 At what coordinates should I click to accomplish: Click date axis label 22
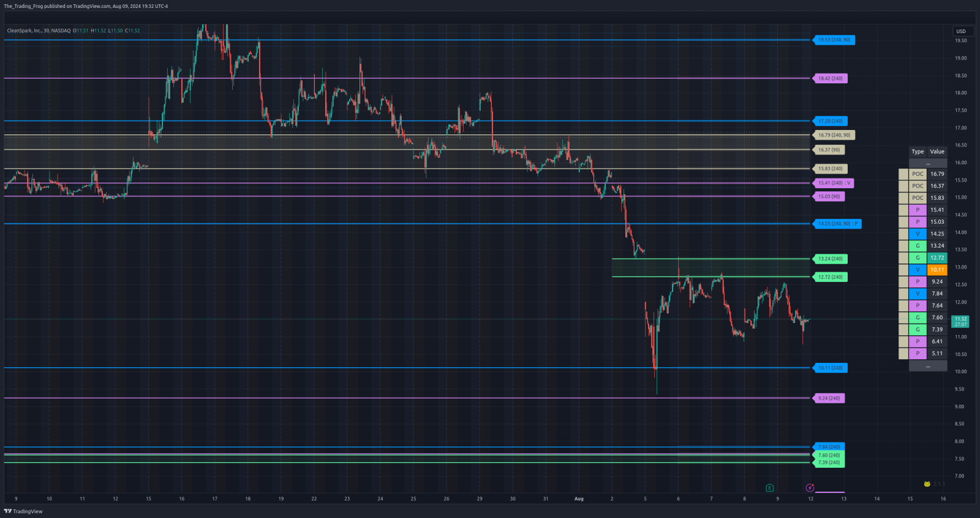pos(314,498)
